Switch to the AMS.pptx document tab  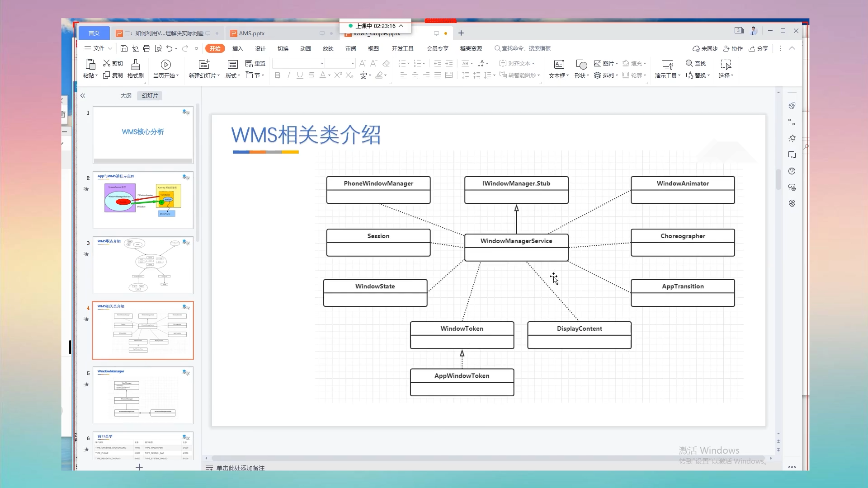pyautogui.click(x=252, y=33)
